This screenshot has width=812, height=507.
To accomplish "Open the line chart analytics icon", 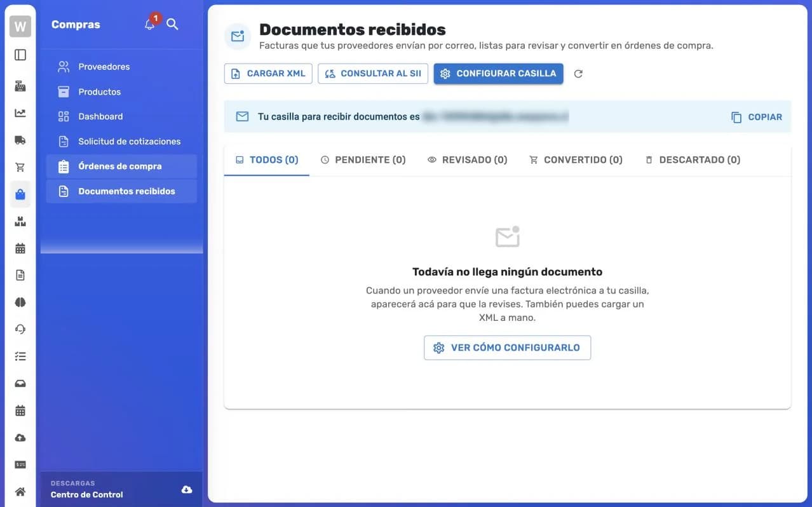I will click(20, 113).
